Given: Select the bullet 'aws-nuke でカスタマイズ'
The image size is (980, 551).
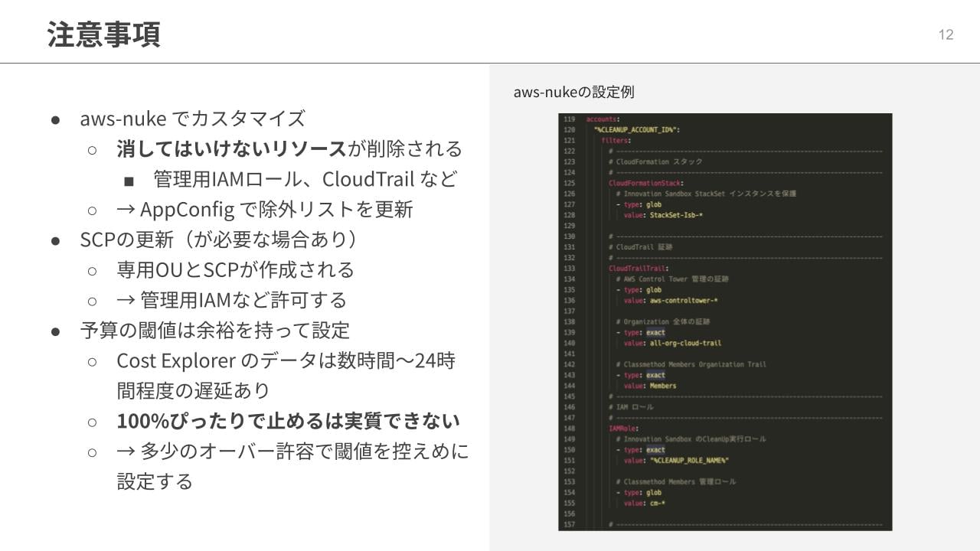Looking at the screenshot, I should (192, 118).
